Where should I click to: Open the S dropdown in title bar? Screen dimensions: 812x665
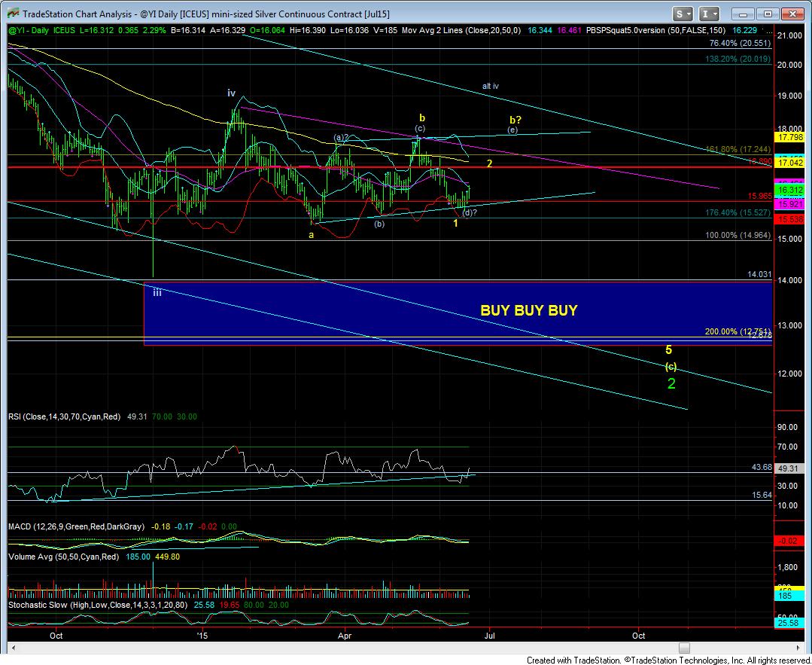click(x=683, y=14)
